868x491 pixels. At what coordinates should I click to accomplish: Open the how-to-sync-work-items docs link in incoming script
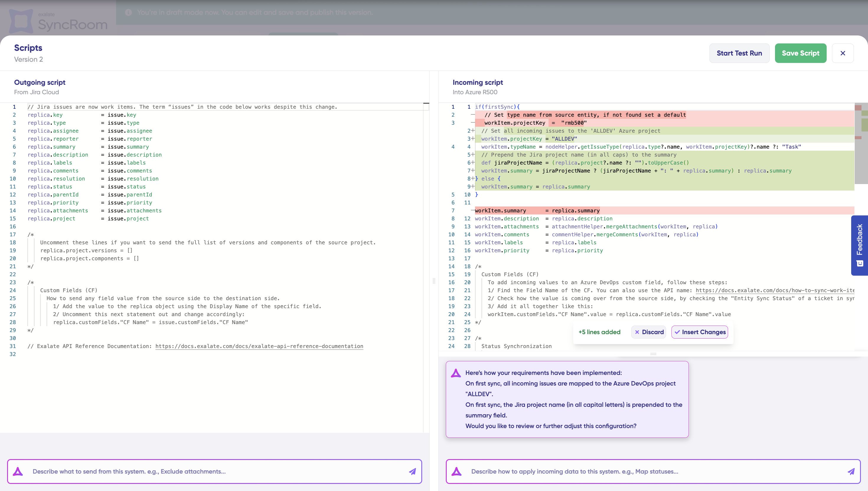pos(775,290)
